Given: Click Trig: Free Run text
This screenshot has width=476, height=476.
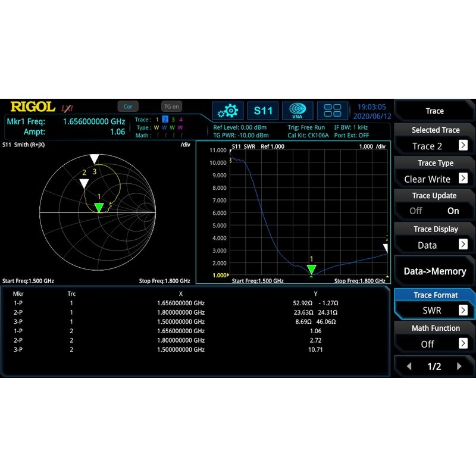Looking at the screenshot, I should [306, 127].
